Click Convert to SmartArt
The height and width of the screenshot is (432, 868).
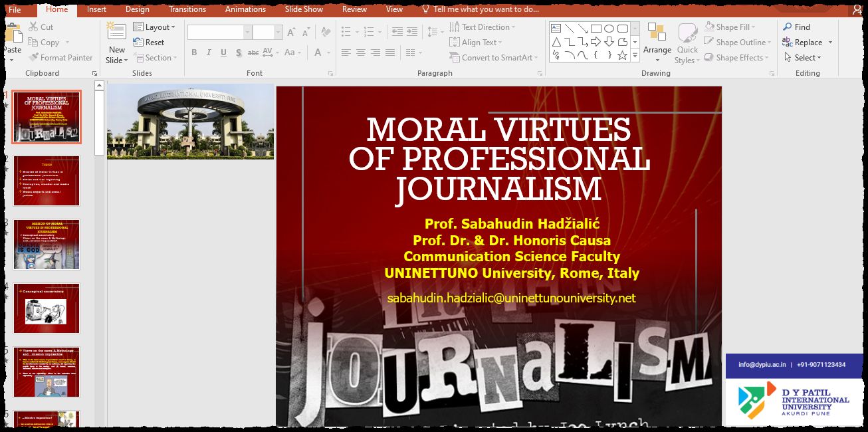click(x=494, y=58)
